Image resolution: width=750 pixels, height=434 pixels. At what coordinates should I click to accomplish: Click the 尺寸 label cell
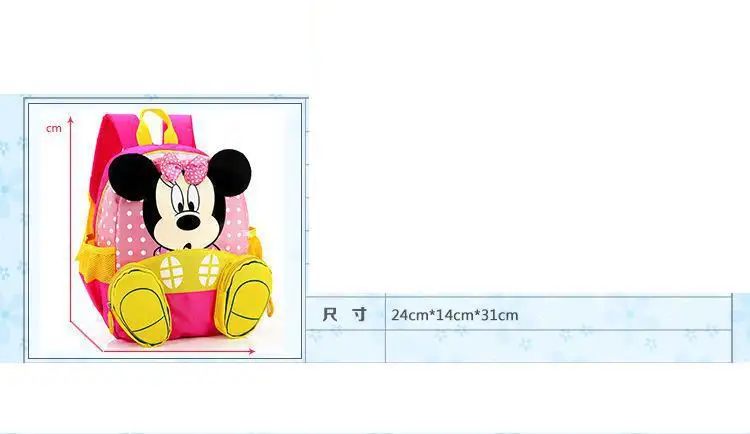[x=345, y=314]
